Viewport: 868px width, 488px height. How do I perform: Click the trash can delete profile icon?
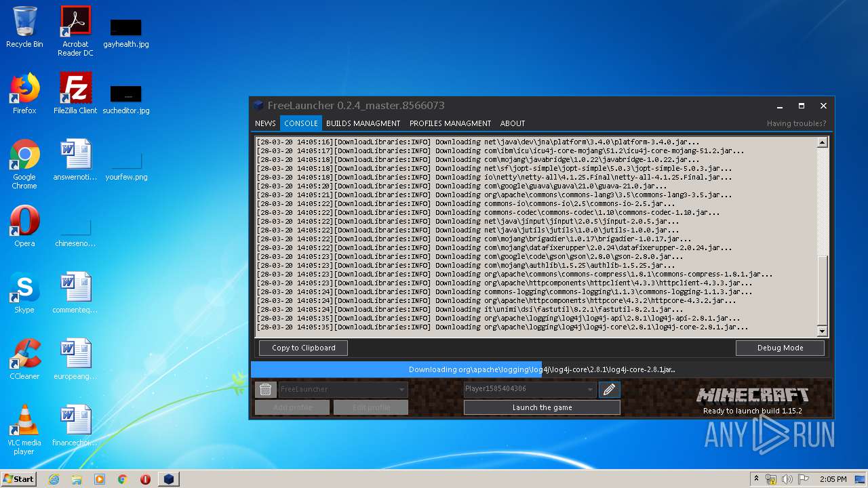[265, 389]
